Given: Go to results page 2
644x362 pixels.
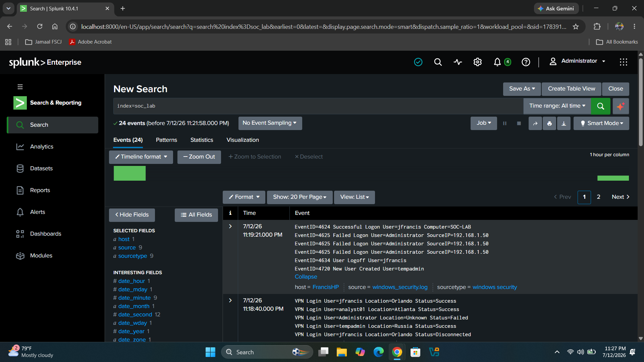Looking at the screenshot, I should pyautogui.click(x=598, y=197).
